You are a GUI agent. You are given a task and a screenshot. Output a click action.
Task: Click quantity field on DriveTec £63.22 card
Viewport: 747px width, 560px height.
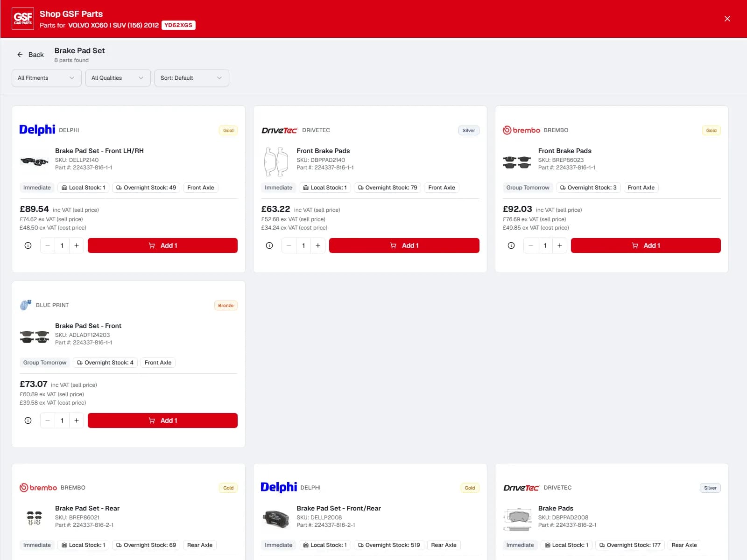tap(303, 245)
